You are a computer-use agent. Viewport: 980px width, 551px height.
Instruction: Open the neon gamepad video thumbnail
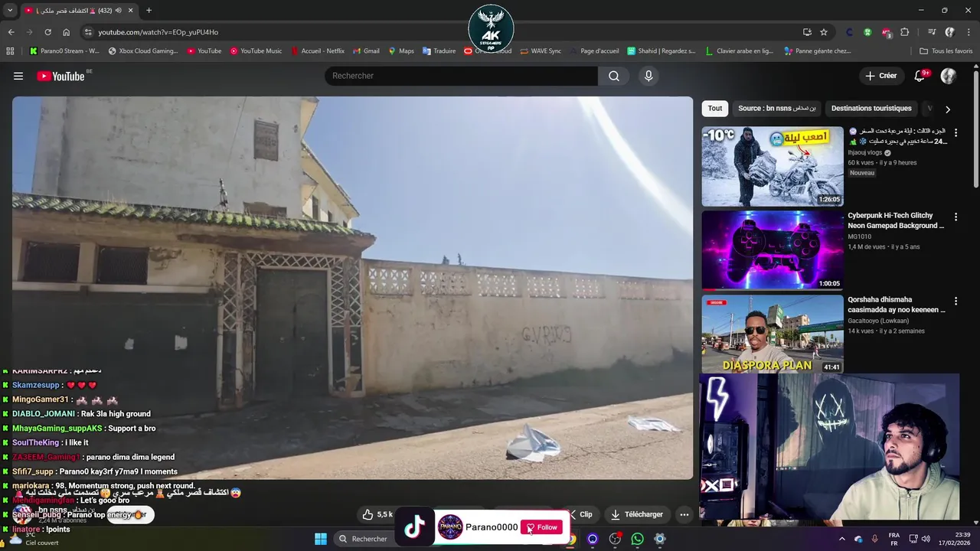coord(773,250)
